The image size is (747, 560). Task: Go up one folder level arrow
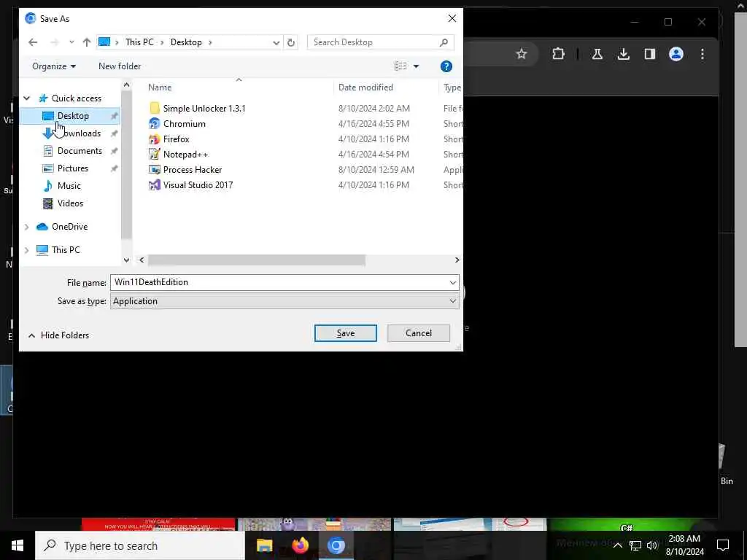86,42
